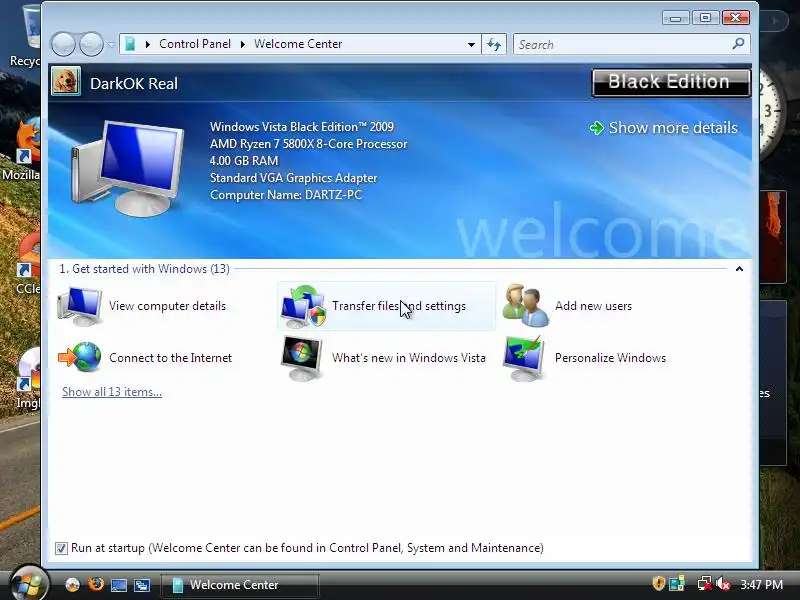Viewport: 800px width, 600px height.
Task: Click Show all 13 items link
Action: pos(112,392)
